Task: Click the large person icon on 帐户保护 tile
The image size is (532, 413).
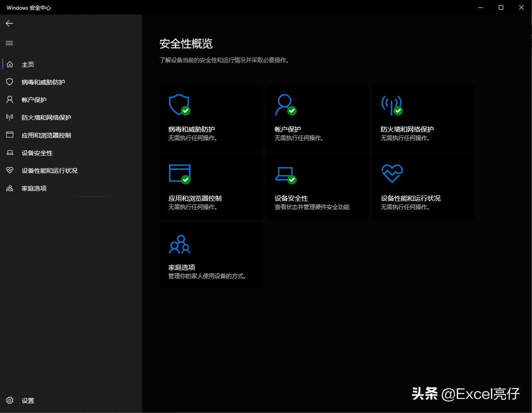Action: coord(286,105)
